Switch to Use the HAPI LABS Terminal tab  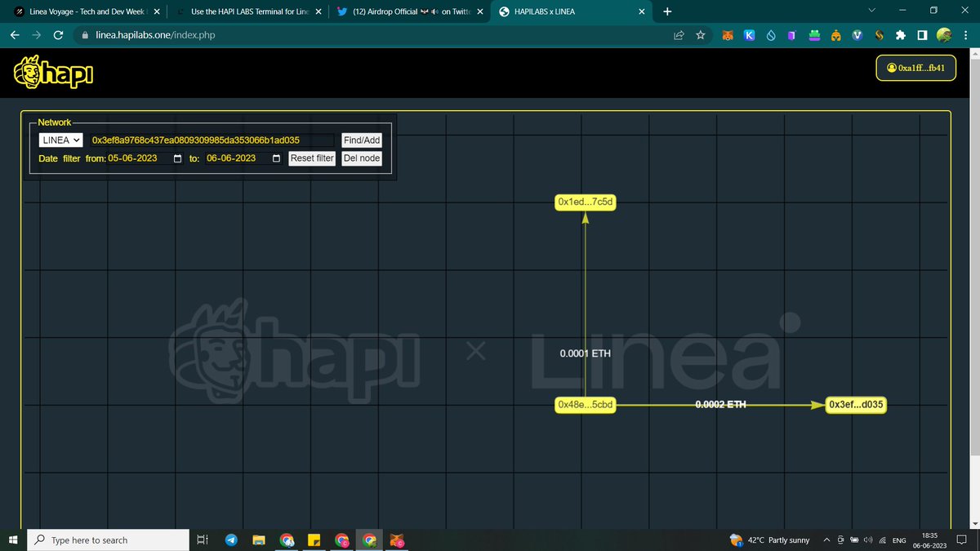click(248, 12)
